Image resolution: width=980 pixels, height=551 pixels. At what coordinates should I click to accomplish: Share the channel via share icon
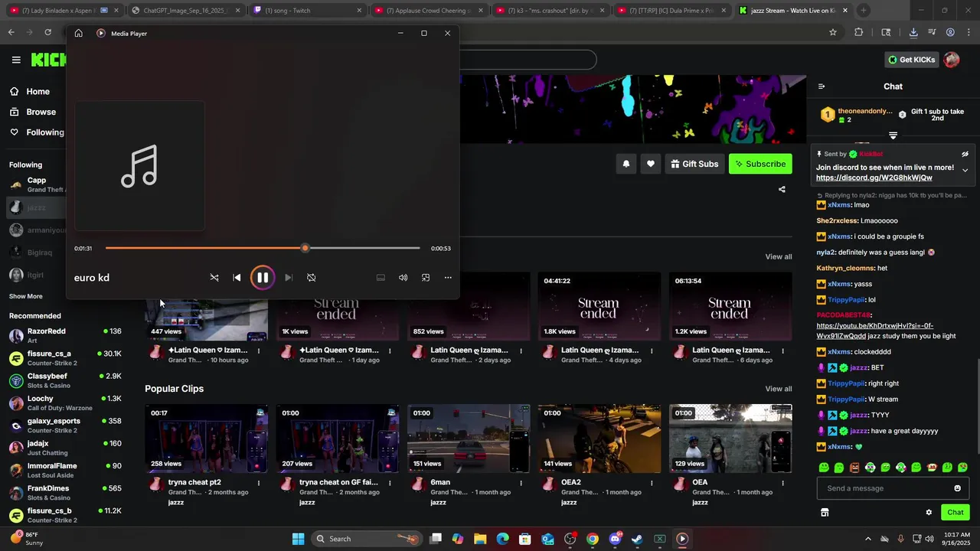click(x=782, y=189)
